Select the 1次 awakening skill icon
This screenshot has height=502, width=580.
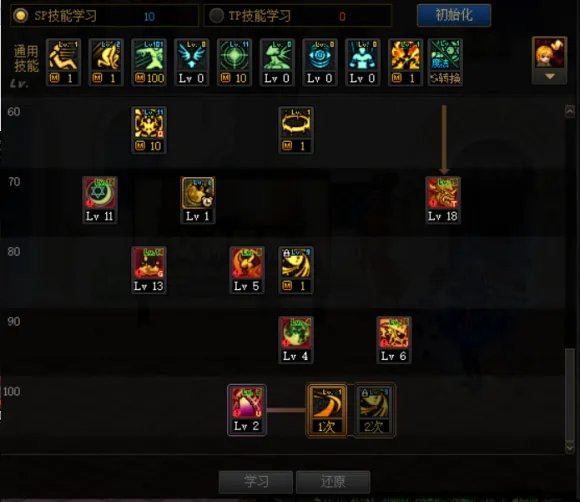[x=327, y=410]
